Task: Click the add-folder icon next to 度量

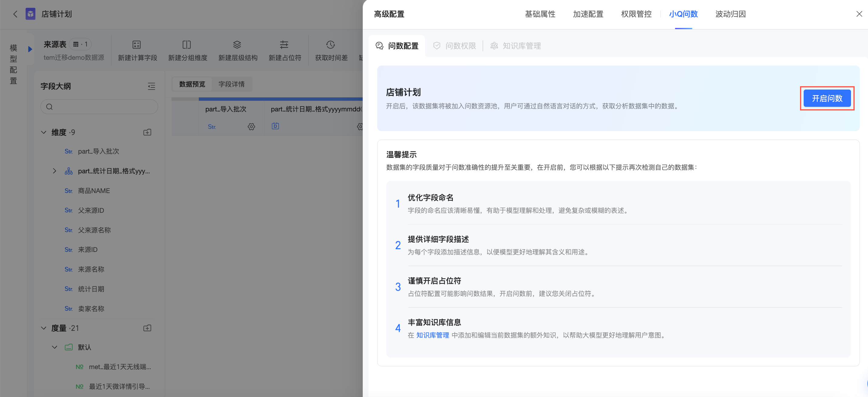Action: tap(147, 328)
